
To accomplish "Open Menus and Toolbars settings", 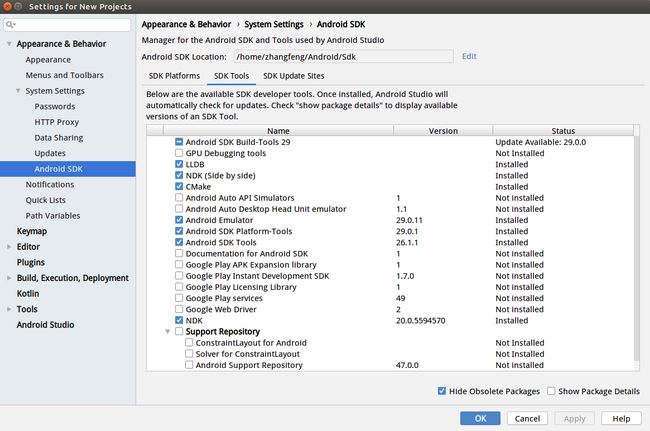I will [65, 75].
